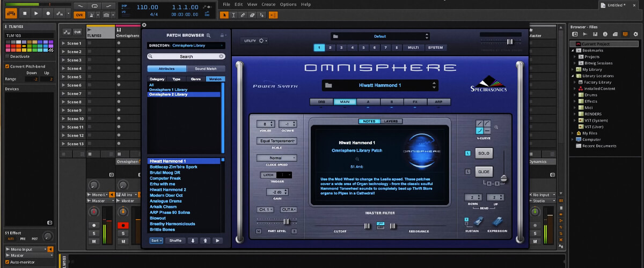
Task: Click the Bitwig logo button in the top left
Action: [11, 13]
